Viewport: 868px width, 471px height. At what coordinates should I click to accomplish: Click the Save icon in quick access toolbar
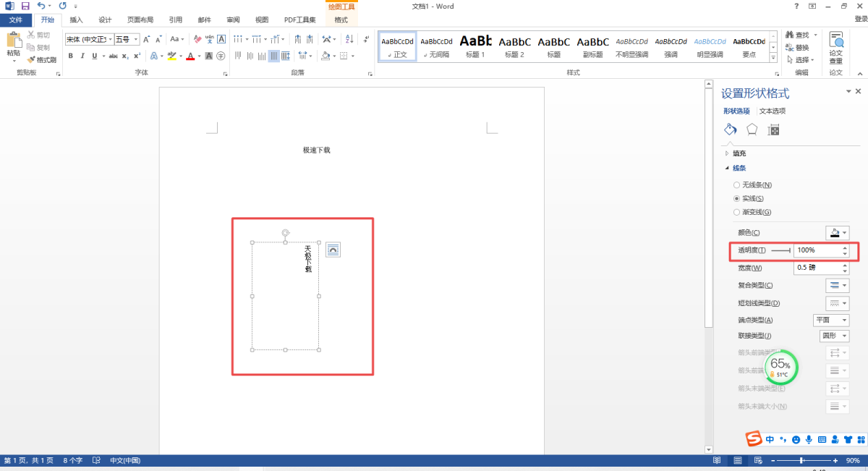click(x=25, y=6)
